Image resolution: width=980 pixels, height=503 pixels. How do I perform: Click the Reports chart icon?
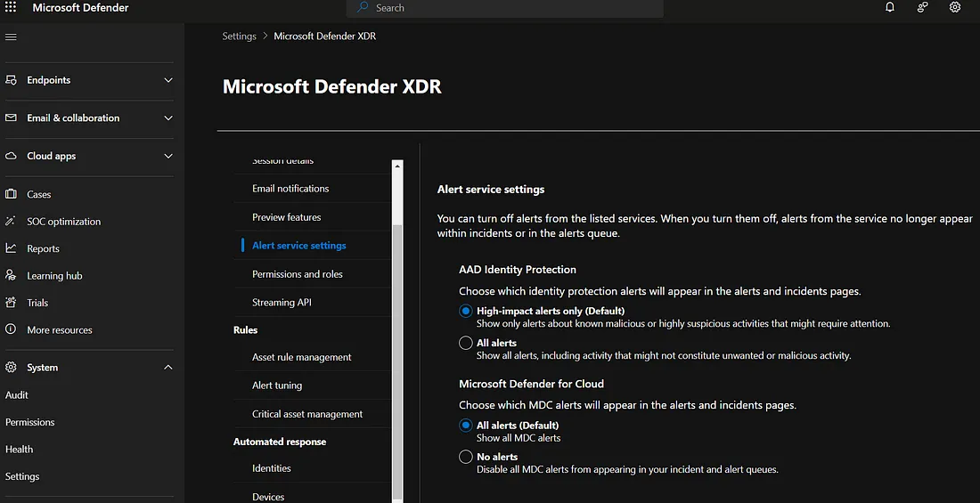(11, 248)
